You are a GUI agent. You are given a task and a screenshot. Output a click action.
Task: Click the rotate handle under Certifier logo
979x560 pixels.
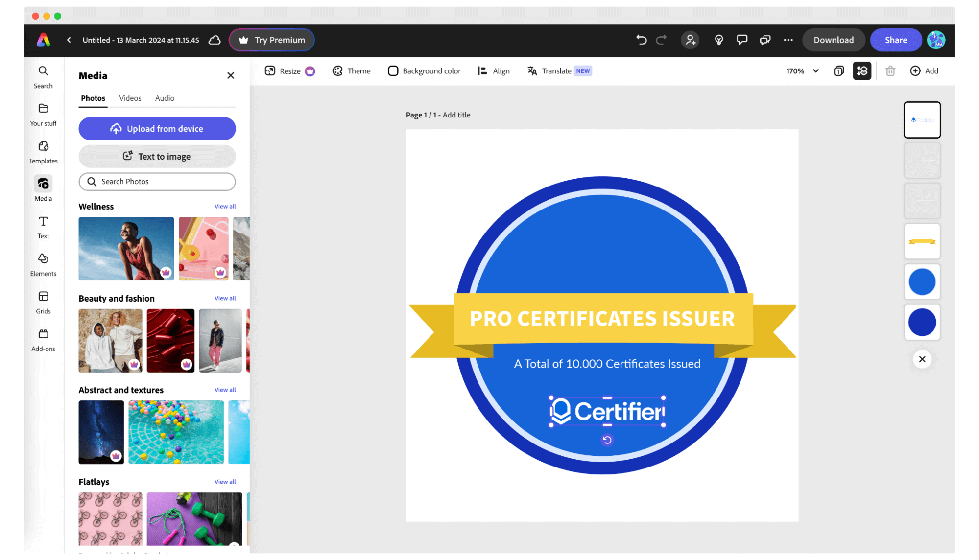point(607,440)
